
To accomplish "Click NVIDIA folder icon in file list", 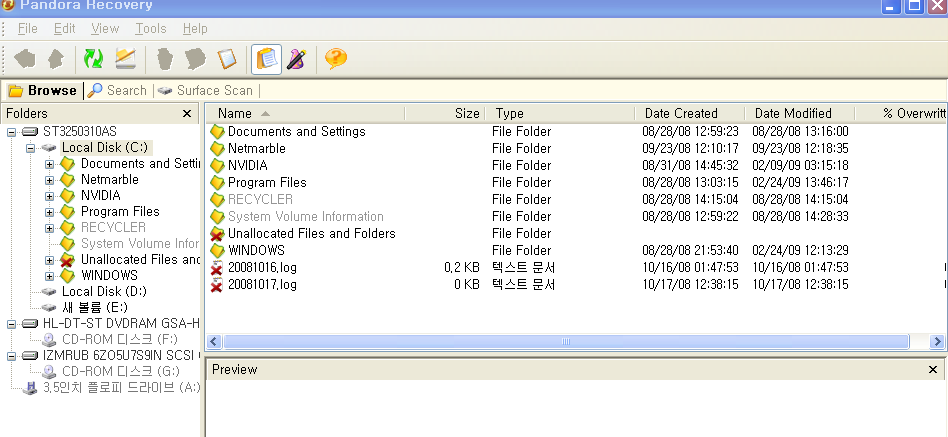I will (217, 166).
